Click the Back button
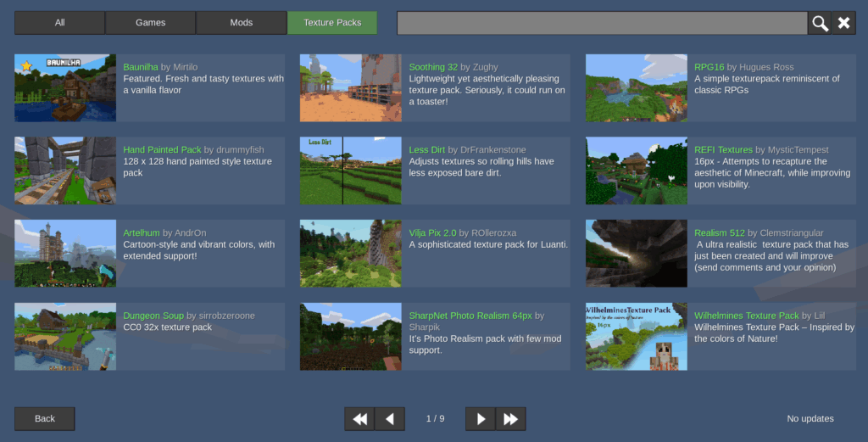Viewport: 868px width, 442px height. tap(45, 419)
